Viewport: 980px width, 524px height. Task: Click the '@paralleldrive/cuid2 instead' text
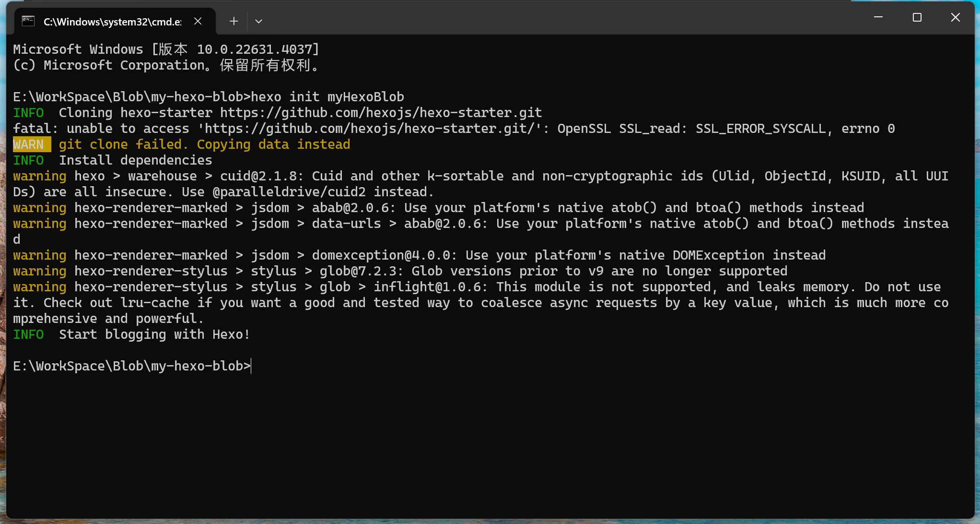pos(322,192)
